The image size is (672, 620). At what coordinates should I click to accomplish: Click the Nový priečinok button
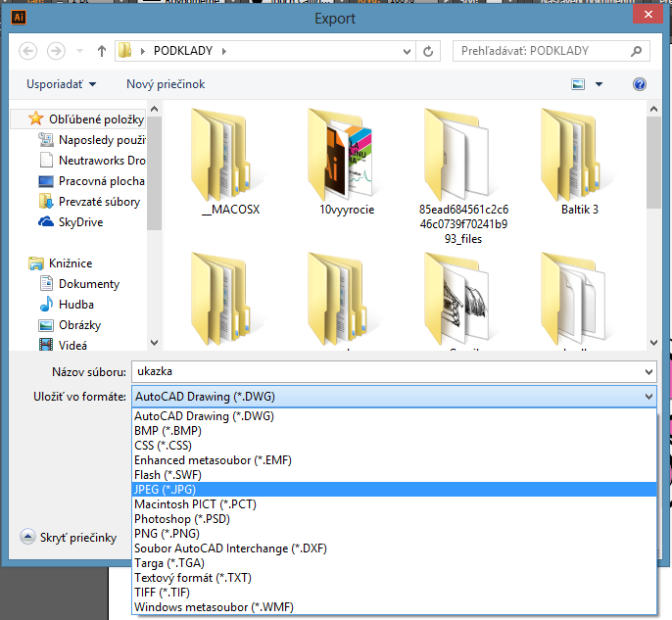point(166,84)
